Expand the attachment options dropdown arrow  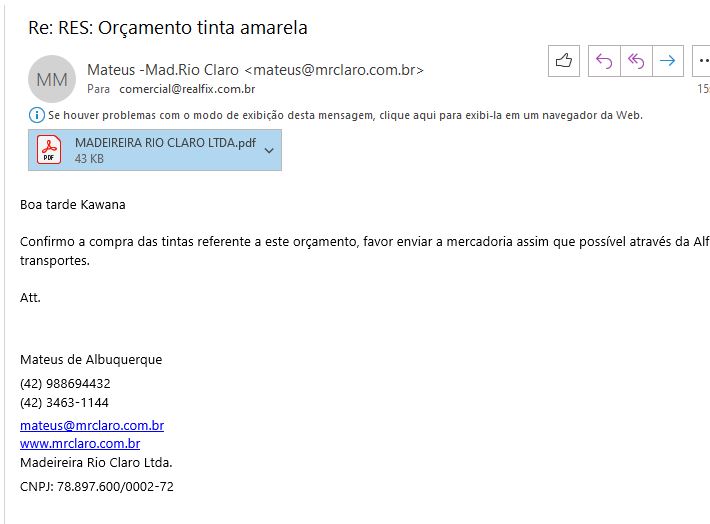coord(268,150)
